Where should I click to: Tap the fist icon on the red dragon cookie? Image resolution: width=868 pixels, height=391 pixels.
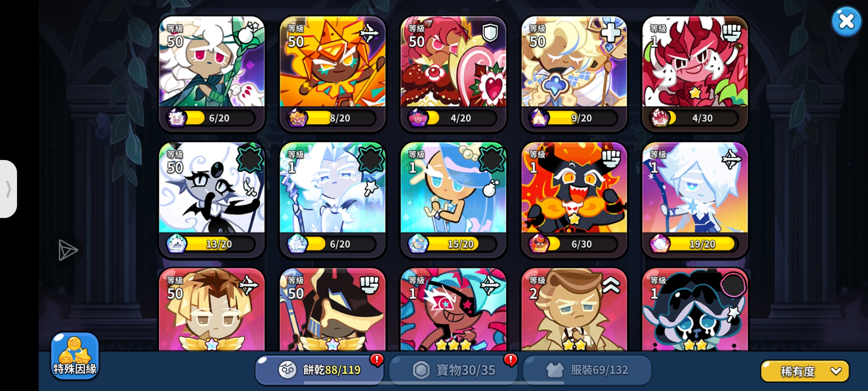tap(732, 33)
